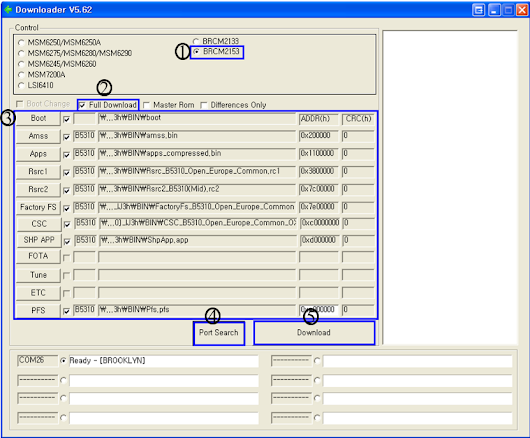Check the FOTA row checkbox

tap(67, 258)
